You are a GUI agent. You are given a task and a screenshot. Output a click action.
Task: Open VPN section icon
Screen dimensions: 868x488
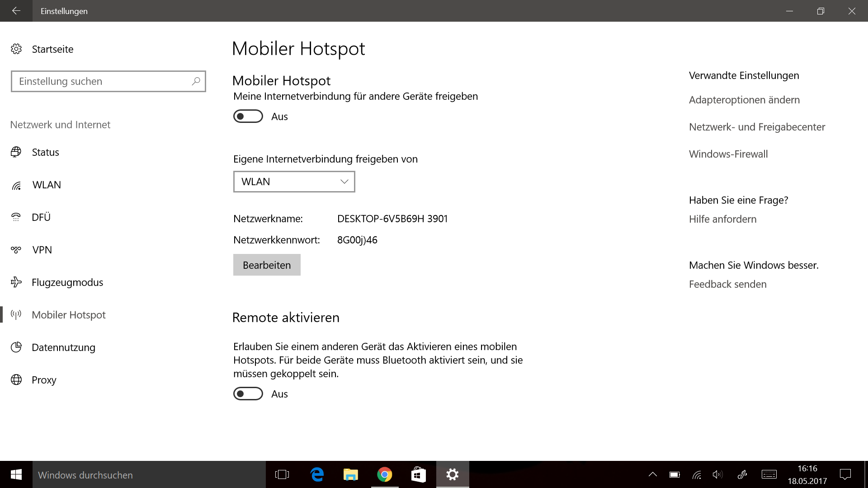(x=16, y=250)
